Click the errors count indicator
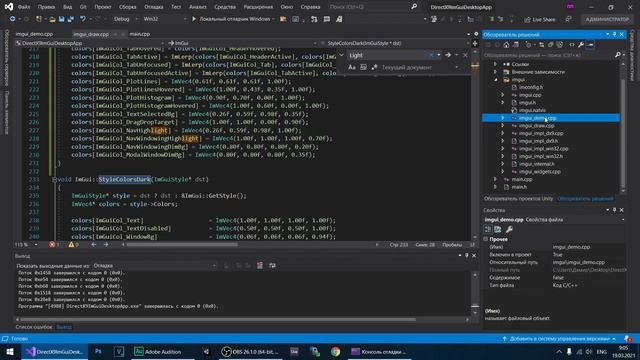The image size is (640, 360). click(54, 245)
